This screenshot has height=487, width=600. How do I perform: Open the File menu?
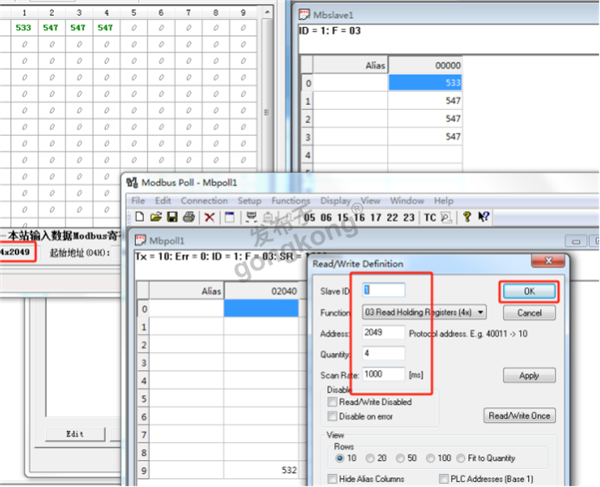tap(138, 200)
